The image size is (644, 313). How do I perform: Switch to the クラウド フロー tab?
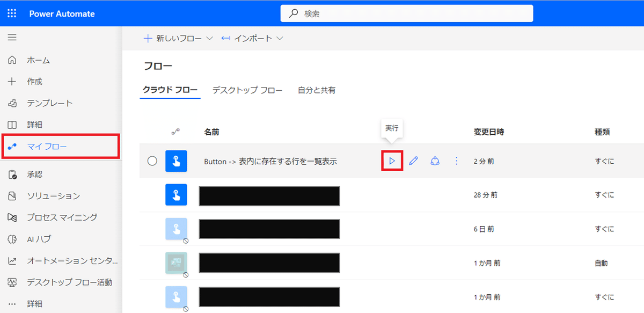tap(170, 90)
